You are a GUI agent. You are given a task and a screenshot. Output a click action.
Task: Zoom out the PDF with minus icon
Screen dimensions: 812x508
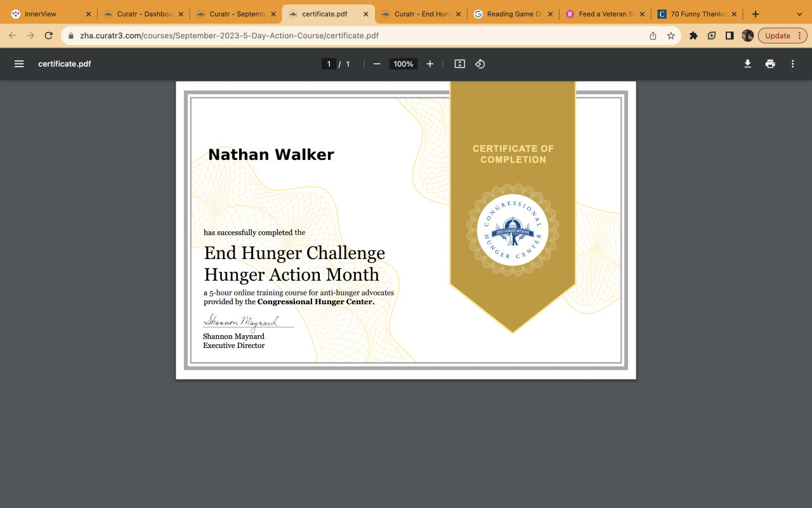[377, 63]
